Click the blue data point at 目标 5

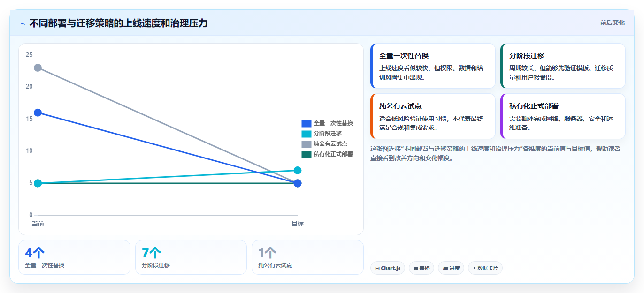point(298,183)
